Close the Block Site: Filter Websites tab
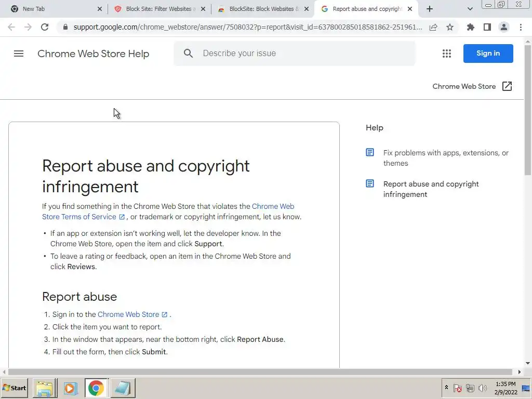532x399 pixels. [x=203, y=9]
